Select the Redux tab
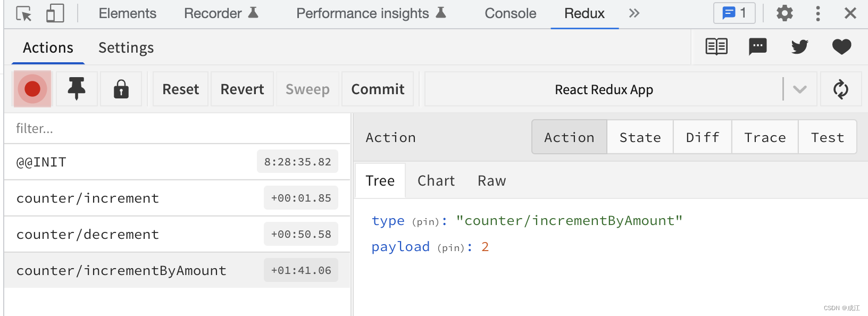 click(585, 13)
